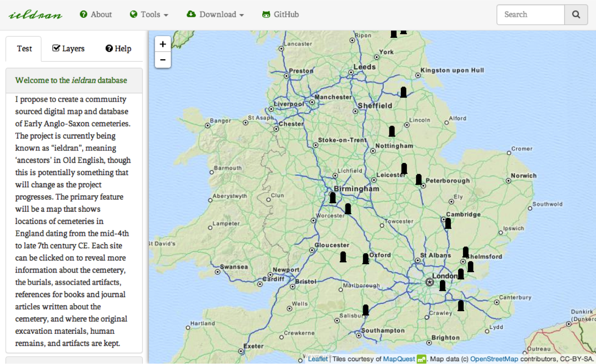Click the GitHub octocat icon
The width and height of the screenshot is (596, 364).
(x=266, y=14)
